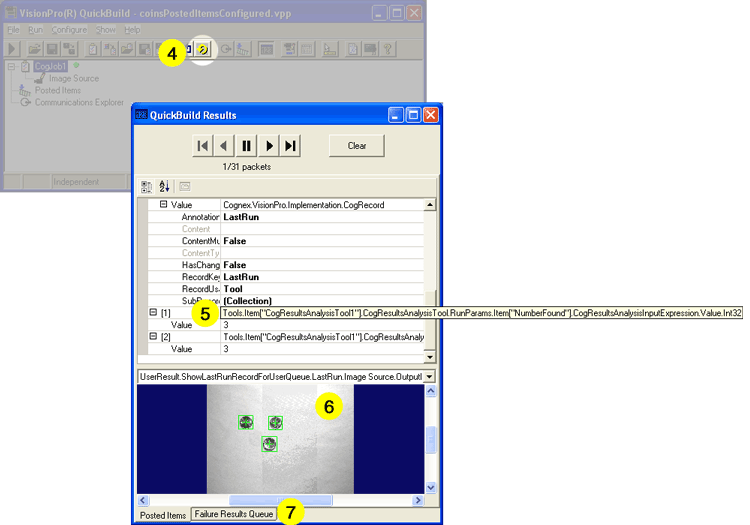This screenshot has height=525, width=750.
Task: Click the Run job play icon in QuickBuild toolbar
Action: pos(12,49)
